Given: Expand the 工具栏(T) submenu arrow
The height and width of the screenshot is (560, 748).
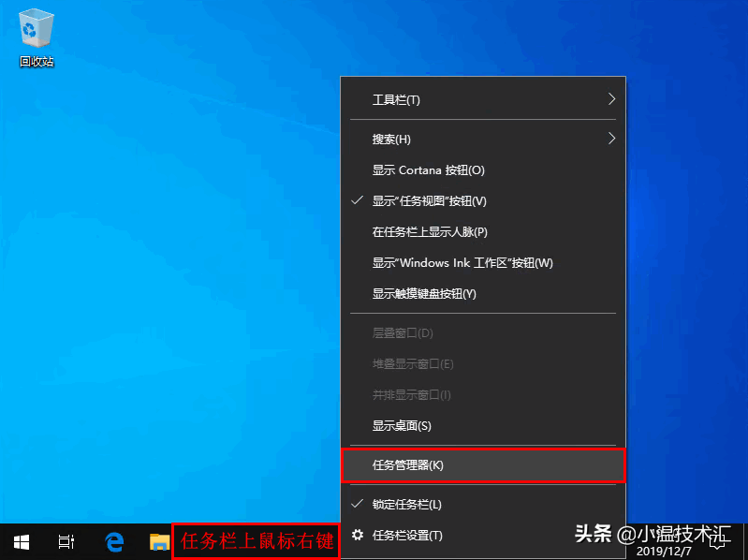Looking at the screenshot, I should click(x=611, y=99).
